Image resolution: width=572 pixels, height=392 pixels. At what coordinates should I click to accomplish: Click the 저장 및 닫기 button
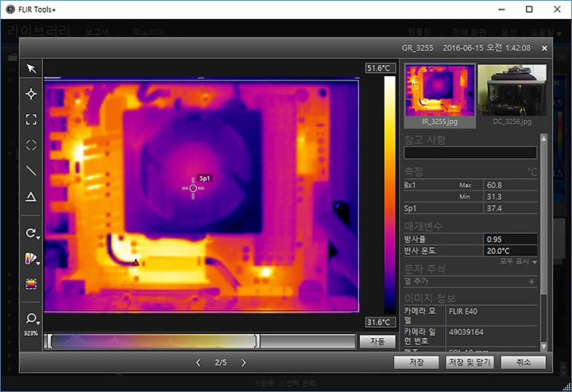tap(470, 362)
